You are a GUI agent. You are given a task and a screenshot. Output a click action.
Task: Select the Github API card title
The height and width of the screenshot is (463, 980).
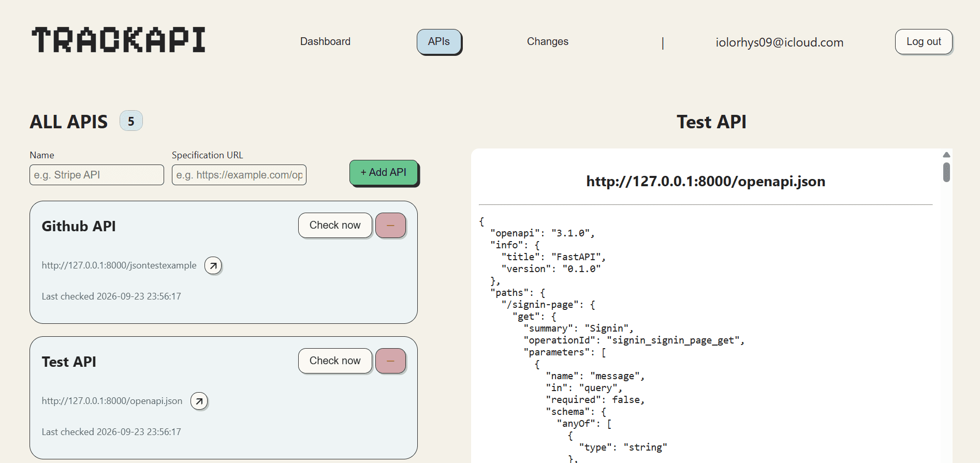79,226
